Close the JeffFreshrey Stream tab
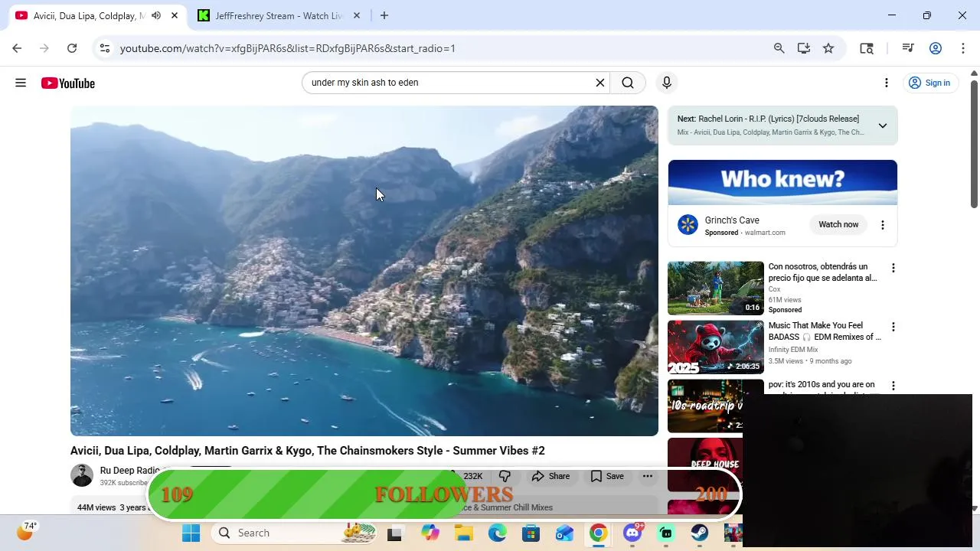 (356, 15)
